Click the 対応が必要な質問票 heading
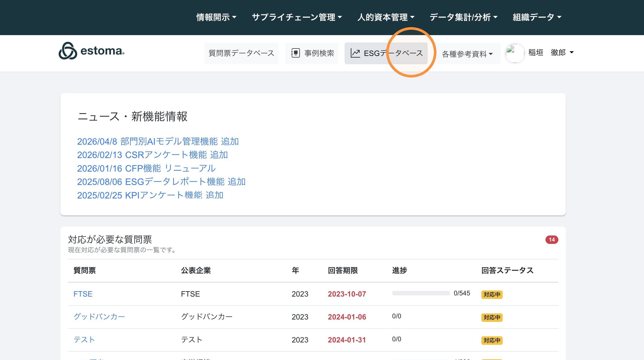Screen dimensions: 644x360 pyautogui.click(x=110, y=239)
